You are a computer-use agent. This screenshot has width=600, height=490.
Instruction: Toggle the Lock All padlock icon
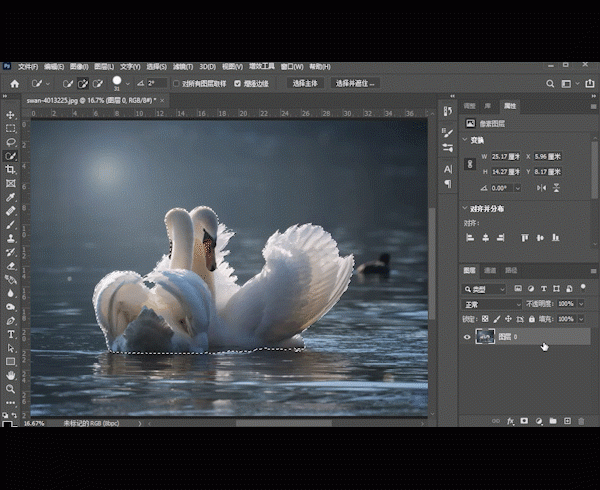click(x=532, y=319)
